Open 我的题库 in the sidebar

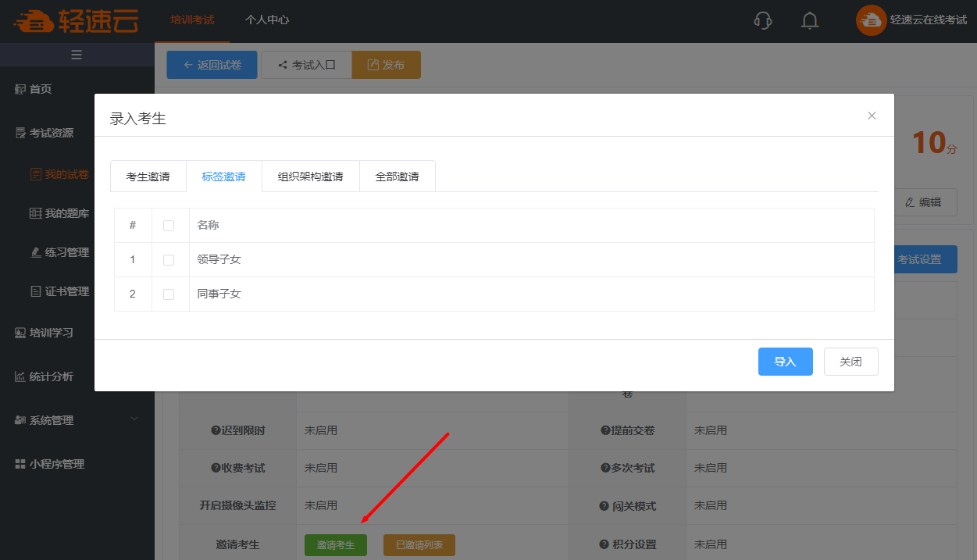click(66, 213)
